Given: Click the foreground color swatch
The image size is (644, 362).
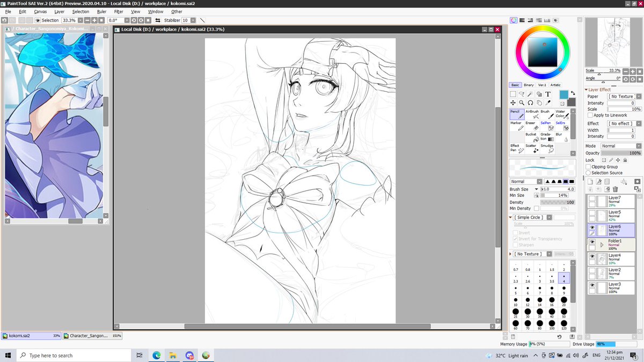Looking at the screenshot, I should (x=563, y=94).
